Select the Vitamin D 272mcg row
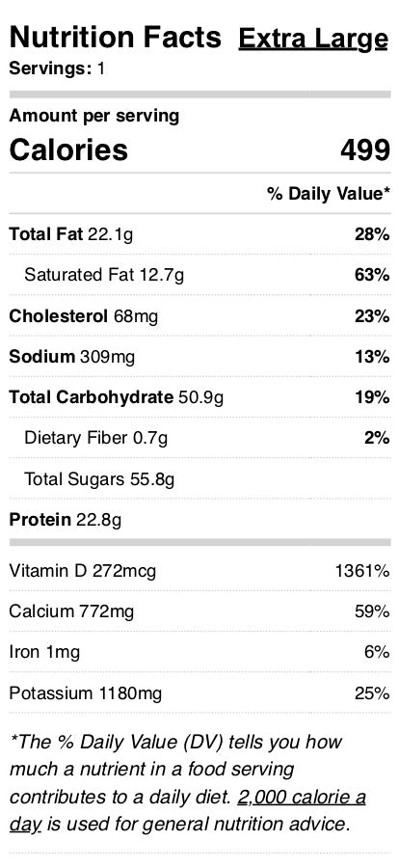The width and height of the screenshot is (399, 868). [x=199, y=570]
